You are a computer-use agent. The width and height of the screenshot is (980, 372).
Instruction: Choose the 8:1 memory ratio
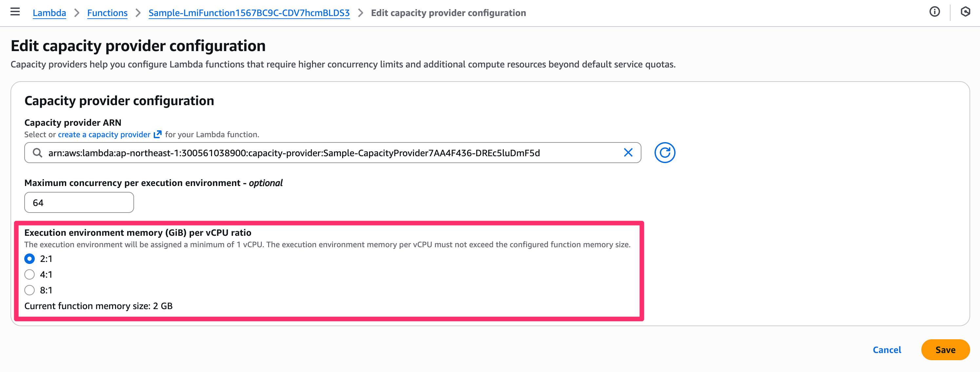(x=30, y=290)
